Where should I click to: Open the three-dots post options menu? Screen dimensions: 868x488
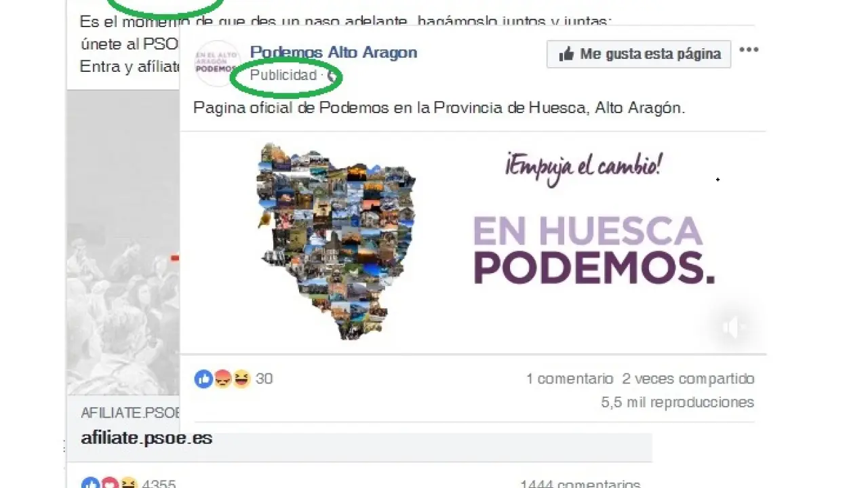pos(749,49)
